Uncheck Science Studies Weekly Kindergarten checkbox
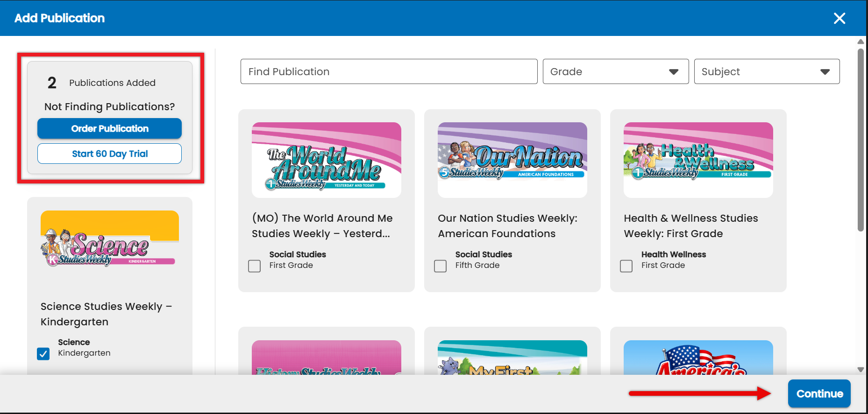Viewport: 868px width, 414px height. (43, 354)
